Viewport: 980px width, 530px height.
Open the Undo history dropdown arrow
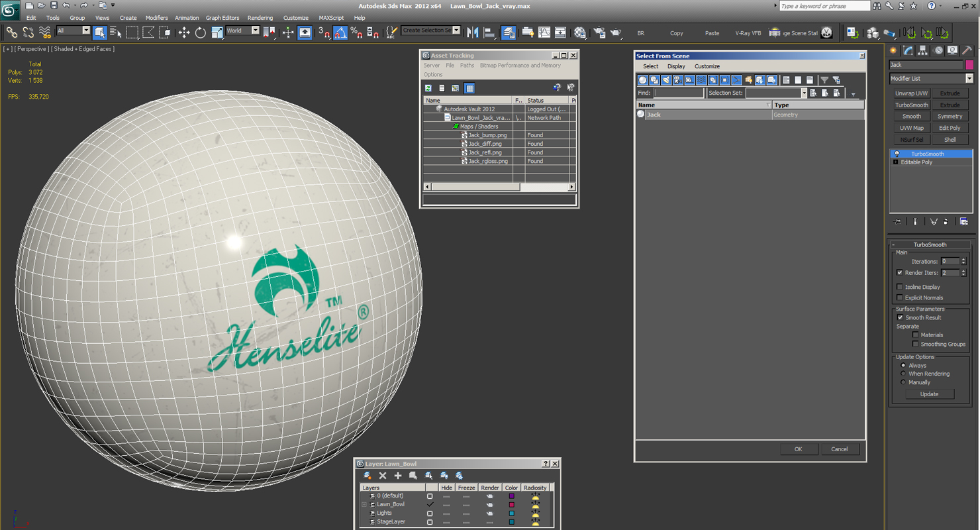(x=74, y=5)
